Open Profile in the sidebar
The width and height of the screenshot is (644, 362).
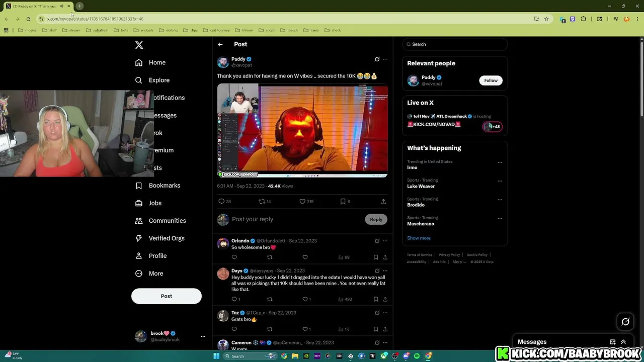(151, 256)
